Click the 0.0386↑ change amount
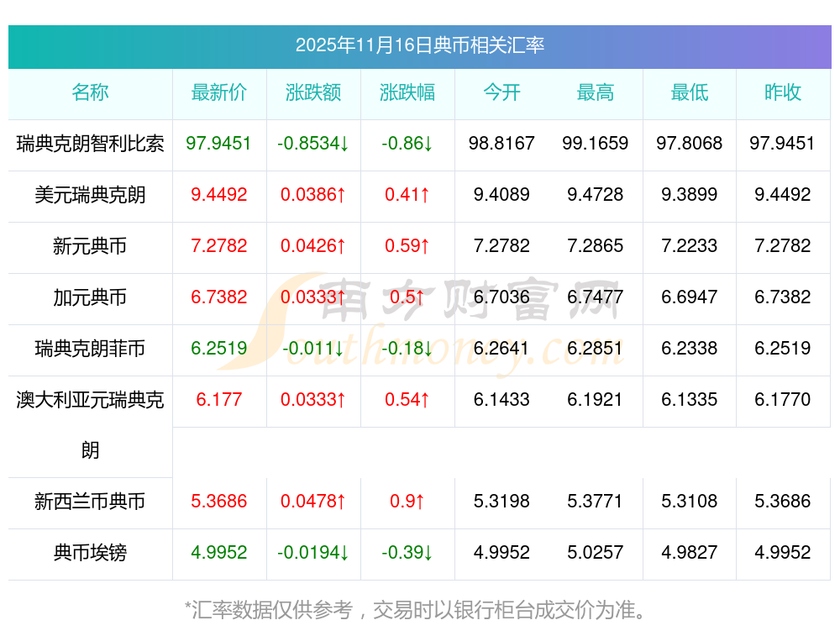The width and height of the screenshot is (840, 636). [313, 195]
